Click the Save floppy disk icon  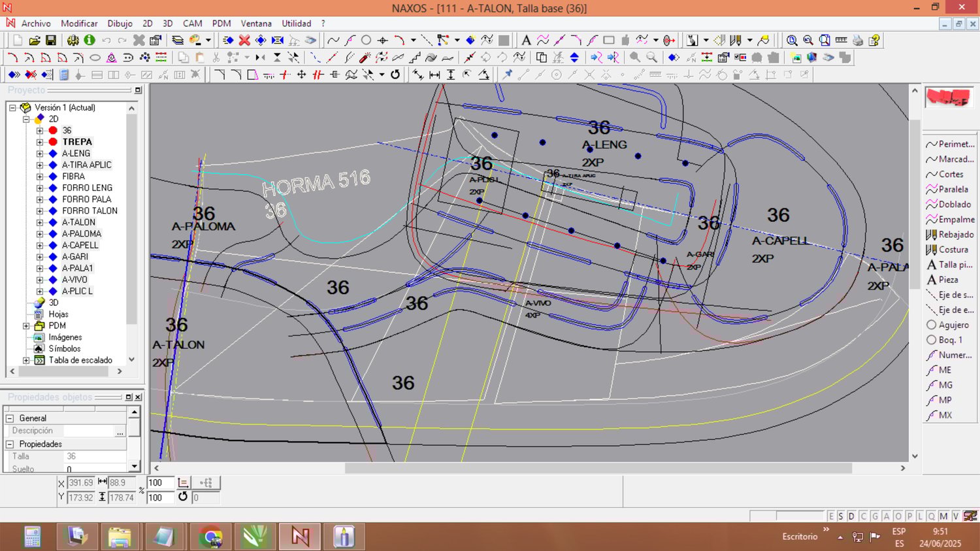[50, 41]
